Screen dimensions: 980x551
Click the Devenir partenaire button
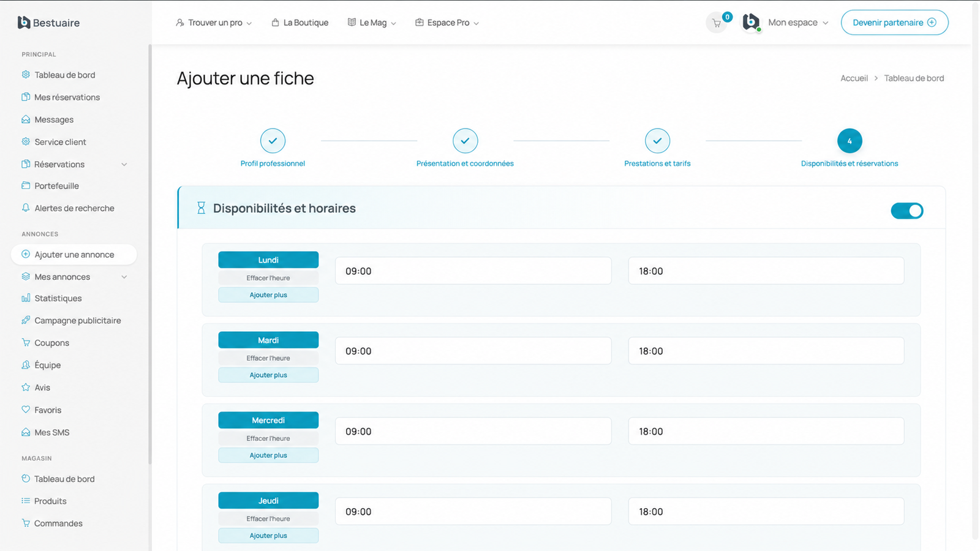(894, 23)
